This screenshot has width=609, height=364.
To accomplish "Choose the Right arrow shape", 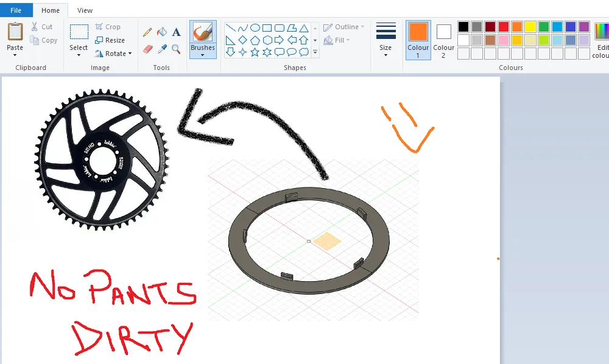I will (x=280, y=40).
